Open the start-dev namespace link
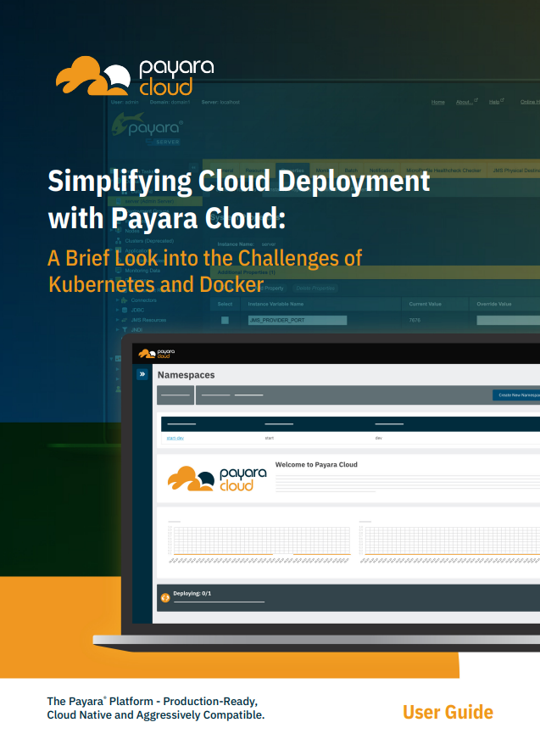 pyautogui.click(x=175, y=438)
